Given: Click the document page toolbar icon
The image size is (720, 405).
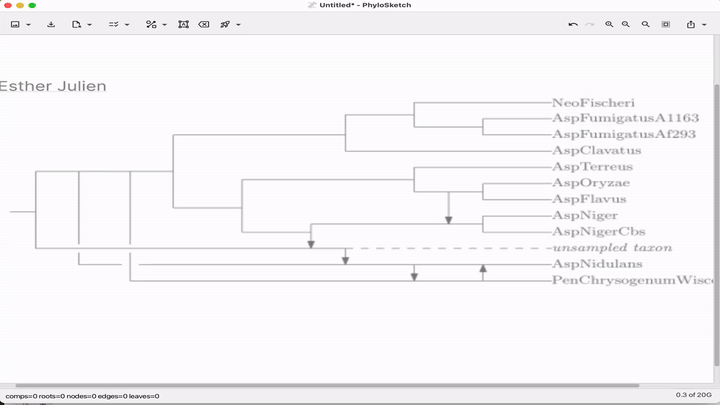Looking at the screenshot, I should click(x=76, y=24).
